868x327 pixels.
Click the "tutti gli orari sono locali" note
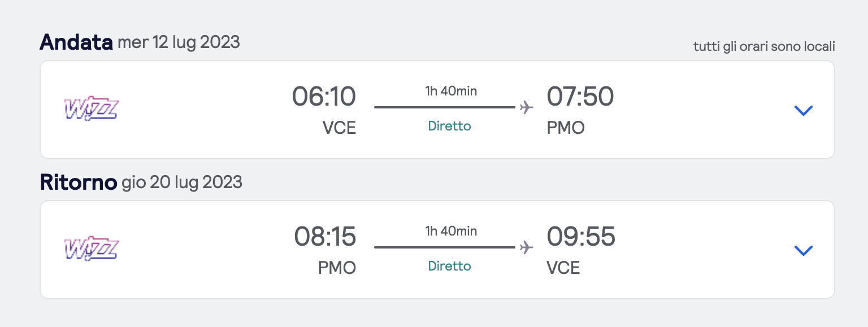[x=764, y=46]
